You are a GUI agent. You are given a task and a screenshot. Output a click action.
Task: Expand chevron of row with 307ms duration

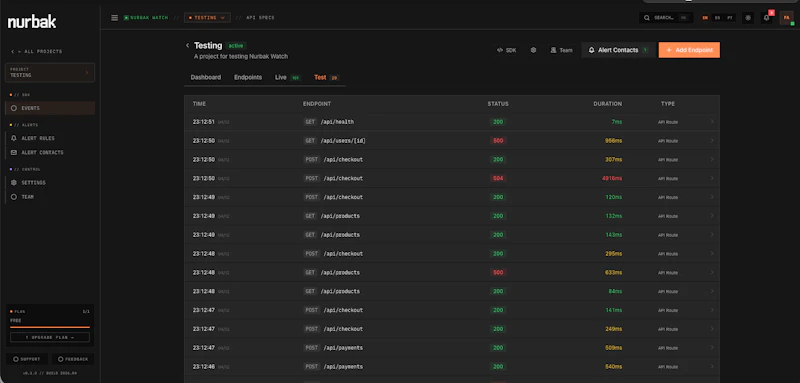(712, 160)
